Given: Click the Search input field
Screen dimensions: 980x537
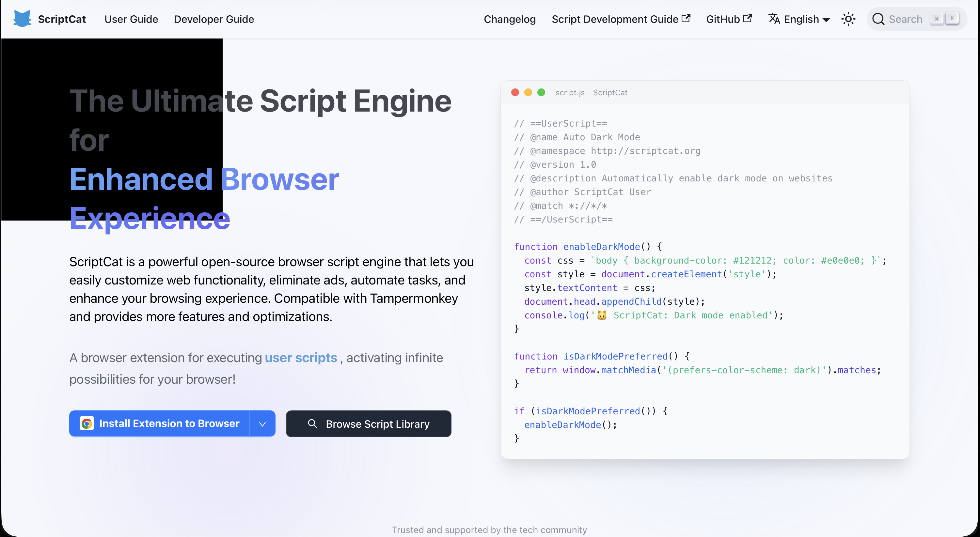Looking at the screenshot, I should (x=916, y=19).
